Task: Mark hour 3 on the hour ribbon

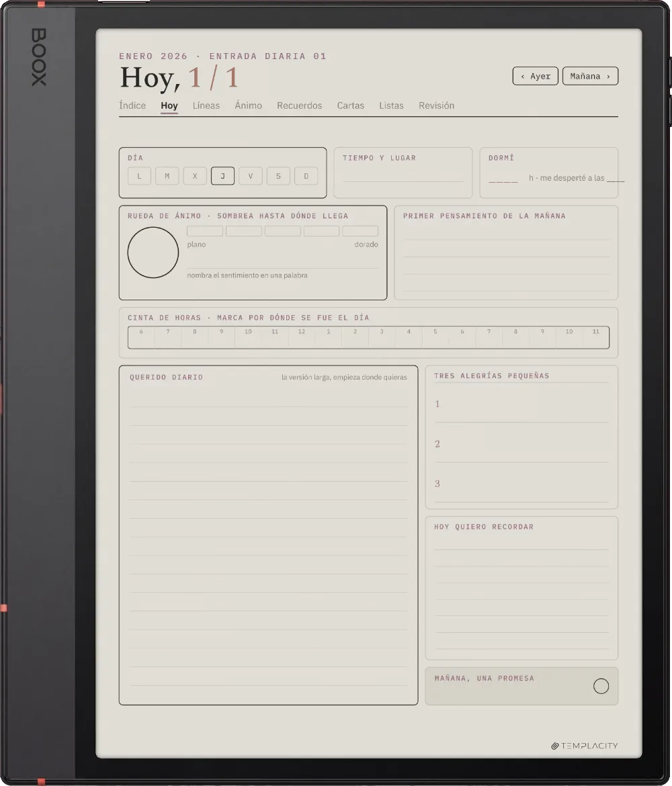Action: [x=382, y=337]
